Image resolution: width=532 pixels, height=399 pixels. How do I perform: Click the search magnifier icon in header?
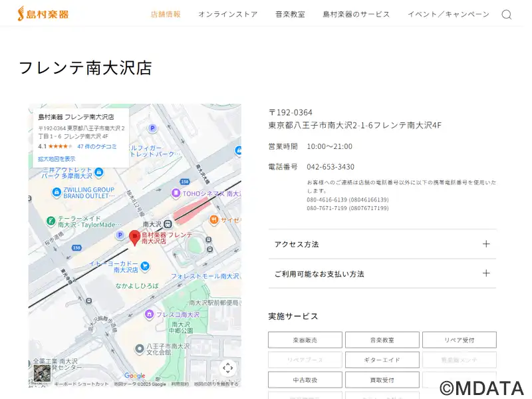tap(506, 15)
